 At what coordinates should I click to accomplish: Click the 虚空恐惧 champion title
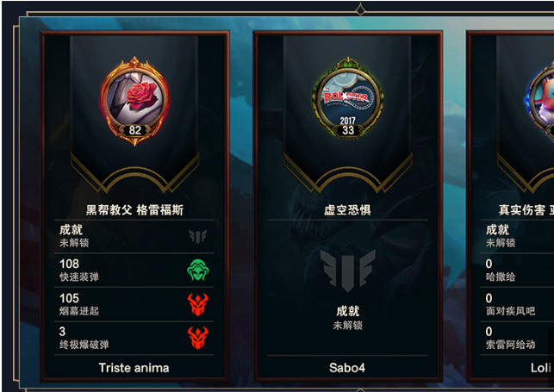point(348,210)
